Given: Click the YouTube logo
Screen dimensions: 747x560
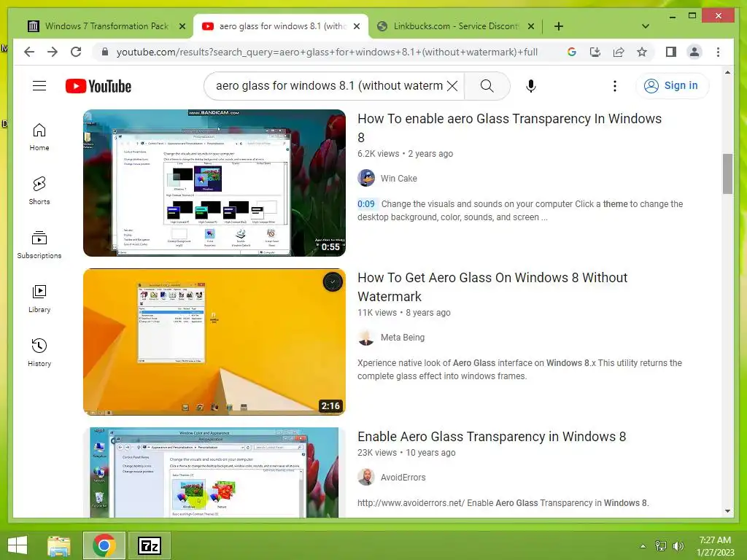Looking at the screenshot, I should [98, 86].
